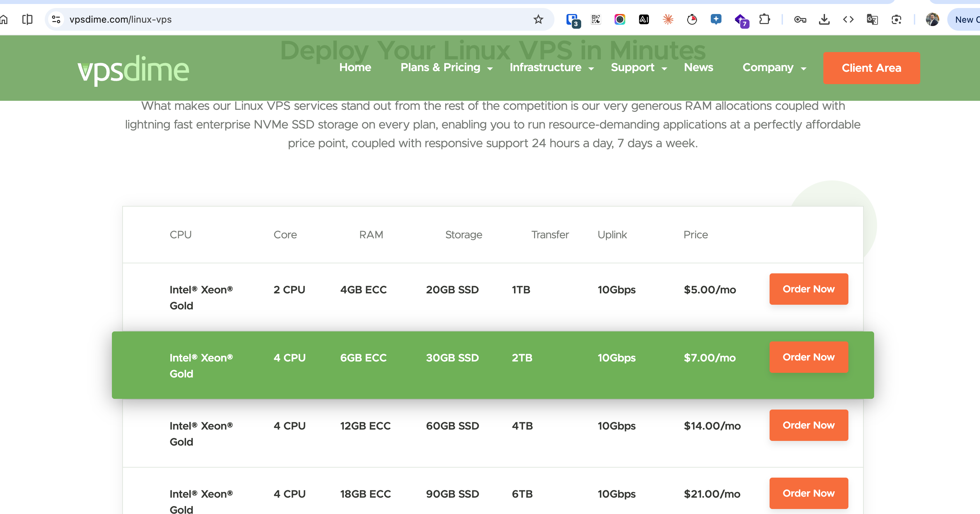The image size is (980, 514).
Task: Open the colorful camera lens extension
Action: 620,19
